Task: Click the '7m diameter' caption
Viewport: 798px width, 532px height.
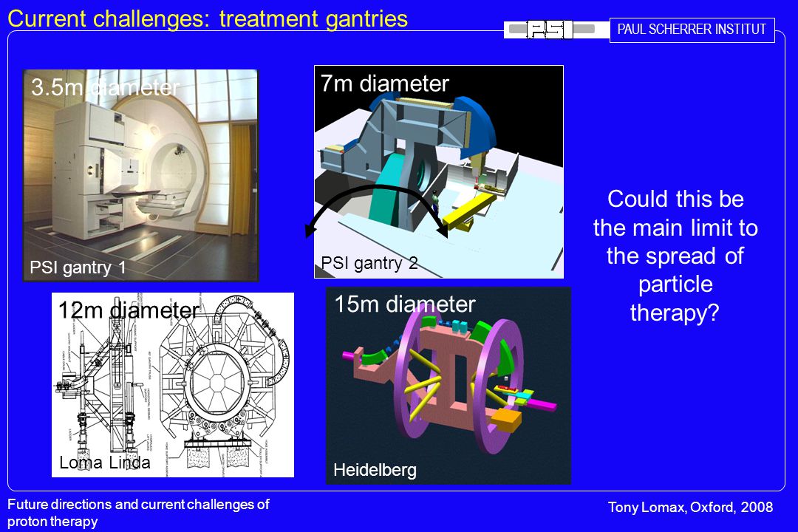Action: pyautogui.click(x=385, y=83)
